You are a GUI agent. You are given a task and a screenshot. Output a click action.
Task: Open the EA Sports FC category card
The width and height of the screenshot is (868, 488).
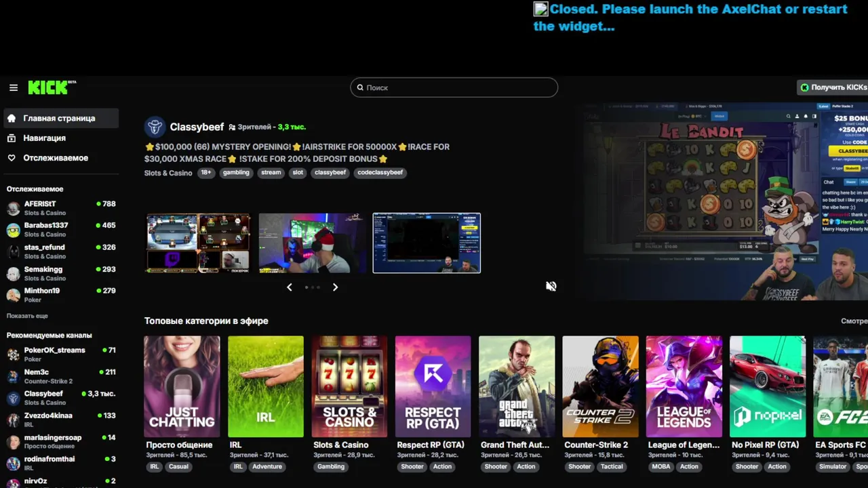click(x=841, y=386)
